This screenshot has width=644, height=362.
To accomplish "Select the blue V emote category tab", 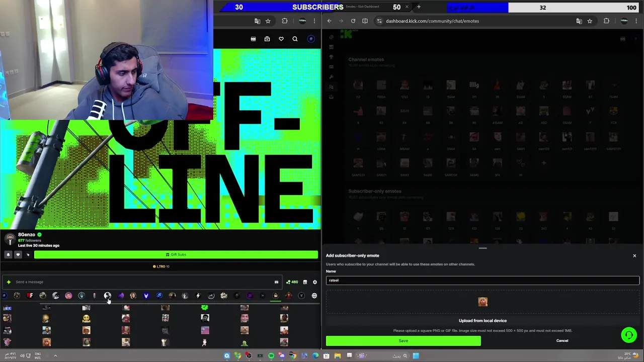I will click(146, 296).
